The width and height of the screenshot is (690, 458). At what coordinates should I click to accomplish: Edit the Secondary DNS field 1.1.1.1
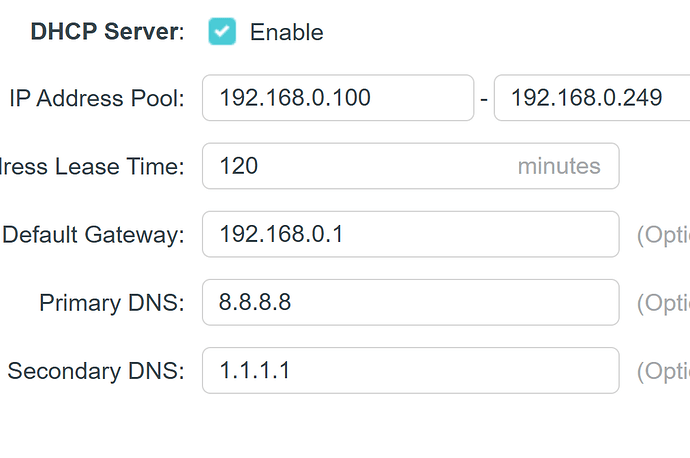[410, 371]
